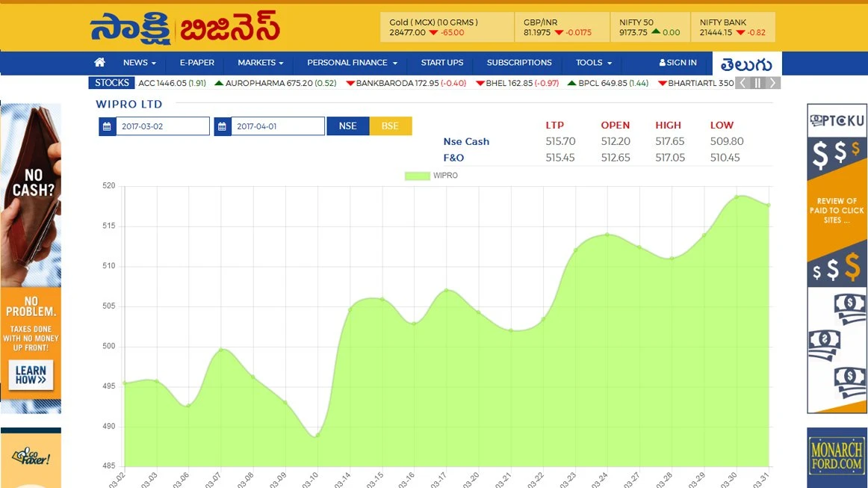Open the Markets dropdown menu
The width and height of the screenshot is (868, 488).
coord(261,63)
